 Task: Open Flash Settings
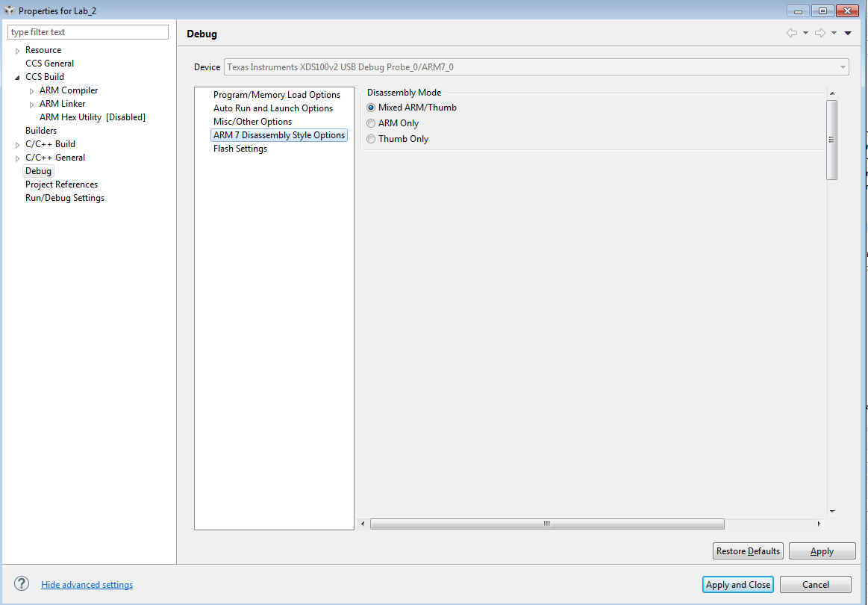point(240,149)
